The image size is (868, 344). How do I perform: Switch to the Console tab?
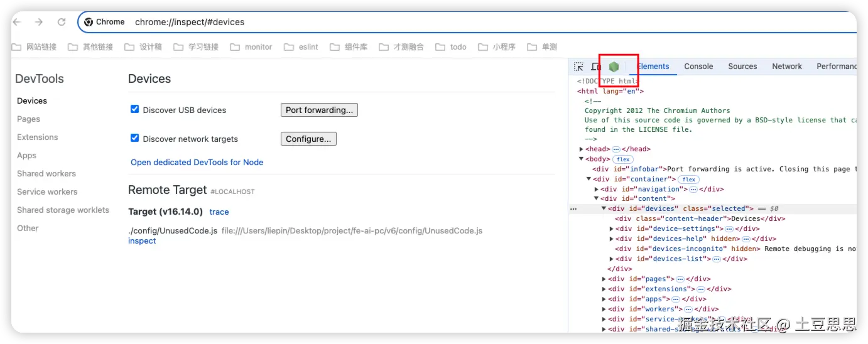(698, 67)
